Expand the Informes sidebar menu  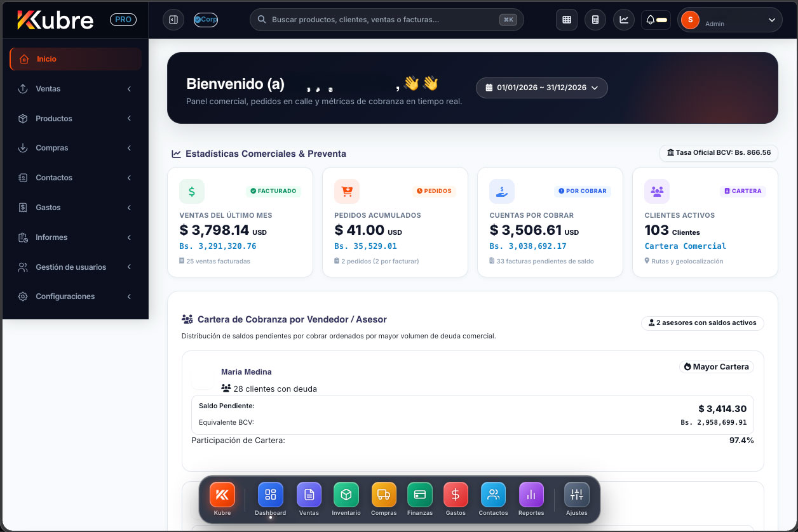(76, 237)
